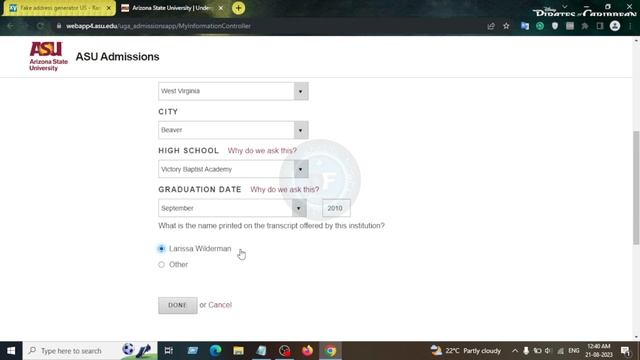The height and width of the screenshot is (360, 640).
Task: Open the clock showing 12:40 AM
Action: (x=599, y=351)
